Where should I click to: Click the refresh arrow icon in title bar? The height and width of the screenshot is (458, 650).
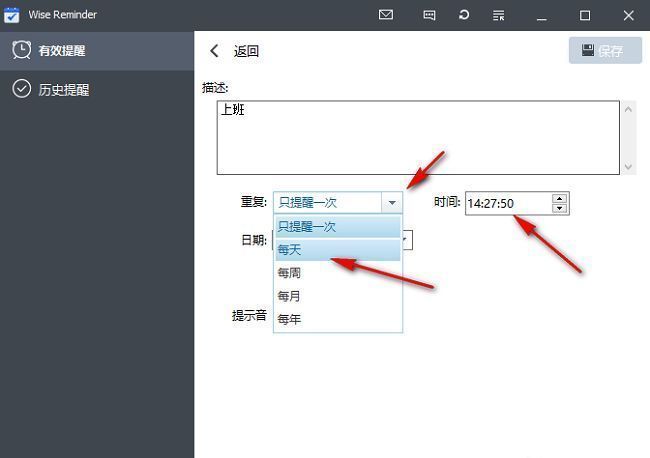pyautogui.click(x=464, y=15)
